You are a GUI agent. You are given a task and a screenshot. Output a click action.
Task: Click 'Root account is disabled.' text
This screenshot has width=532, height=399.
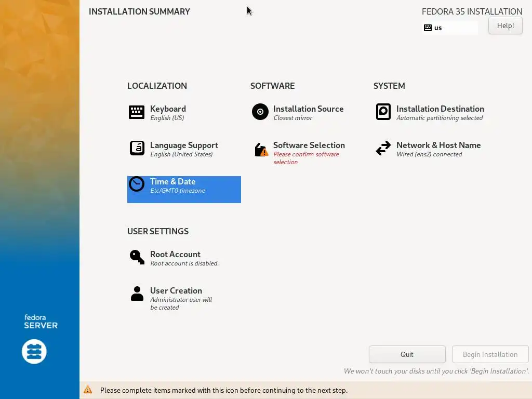tap(184, 263)
